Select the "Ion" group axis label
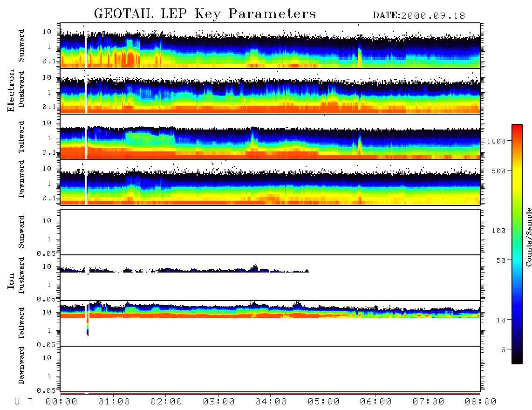 click(11, 280)
